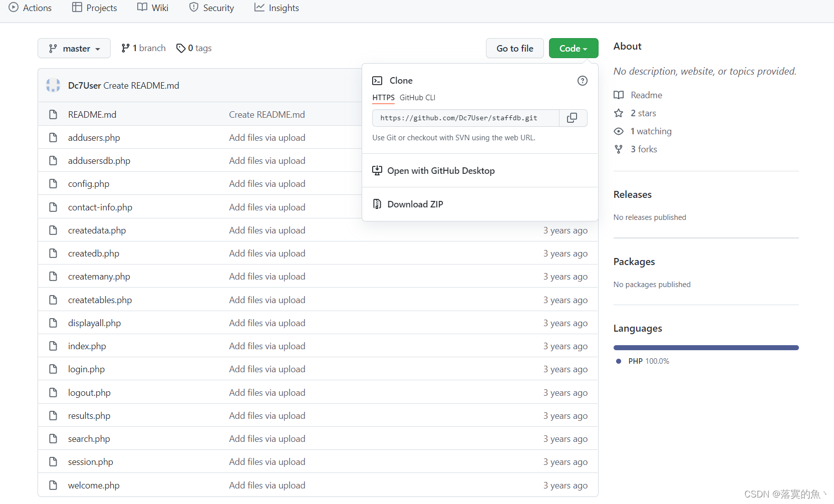This screenshot has height=504, width=834.
Task: Open the createmany.php file
Action: pos(99,277)
